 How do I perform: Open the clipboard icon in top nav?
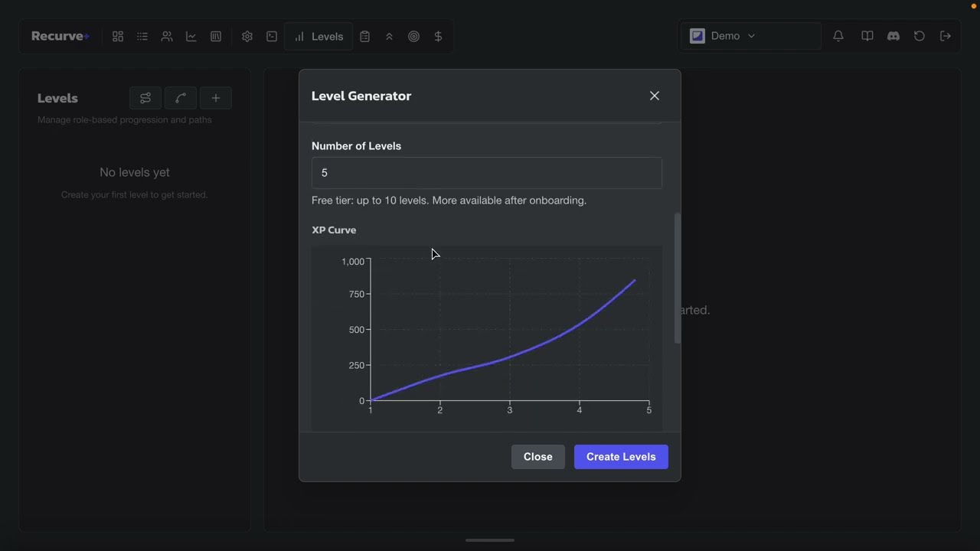(x=364, y=36)
